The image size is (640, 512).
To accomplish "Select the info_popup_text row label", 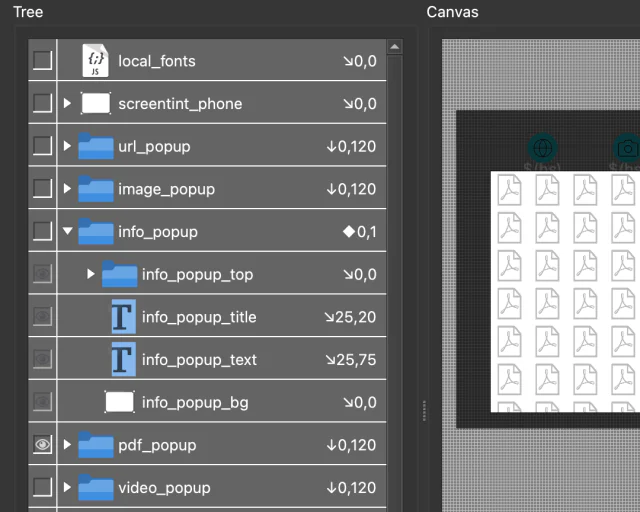I will [200, 360].
